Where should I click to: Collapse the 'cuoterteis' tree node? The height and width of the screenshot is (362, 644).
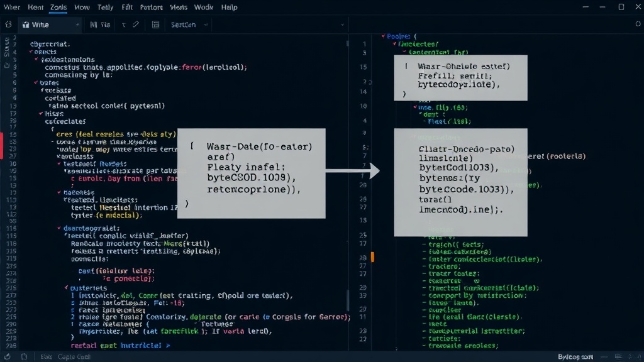(x=66, y=288)
